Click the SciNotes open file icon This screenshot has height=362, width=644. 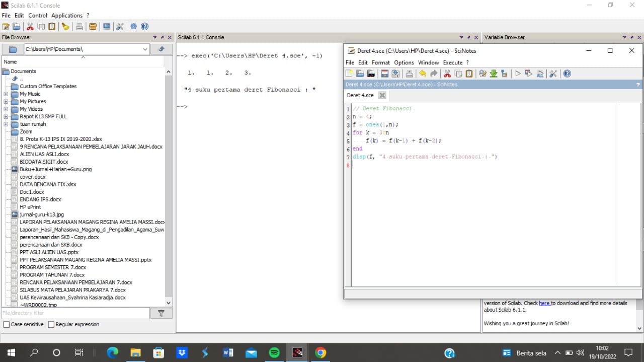360,74
